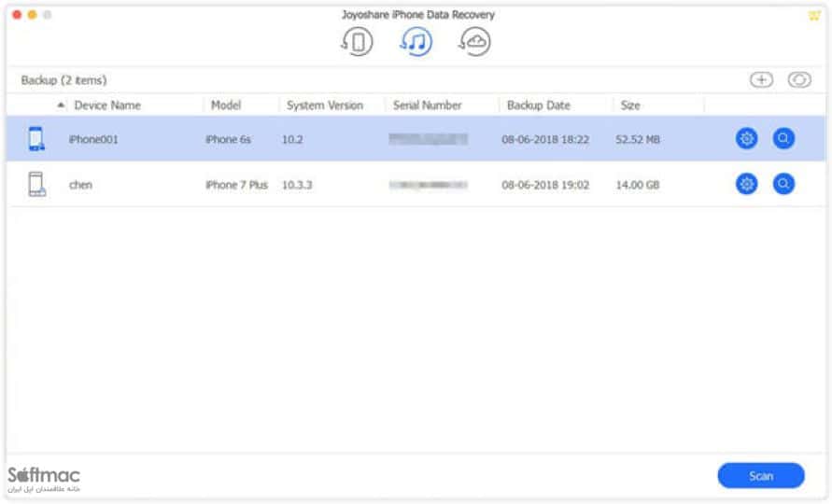The height and width of the screenshot is (504, 832).
Task: Refresh the backup list
Action: [799, 80]
